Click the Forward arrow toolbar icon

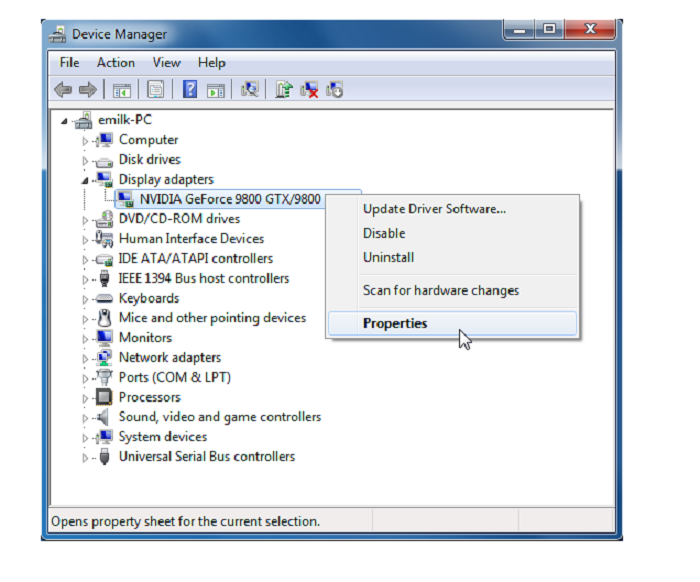pyautogui.click(x=88, y=89)
